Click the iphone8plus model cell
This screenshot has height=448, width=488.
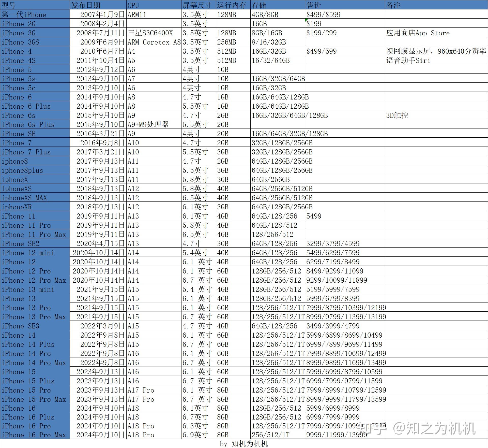coord(35,170)
